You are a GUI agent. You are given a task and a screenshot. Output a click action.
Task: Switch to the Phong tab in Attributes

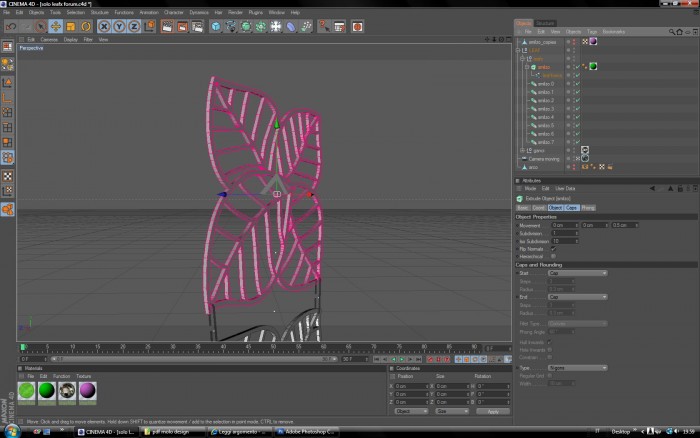(588, 208)
